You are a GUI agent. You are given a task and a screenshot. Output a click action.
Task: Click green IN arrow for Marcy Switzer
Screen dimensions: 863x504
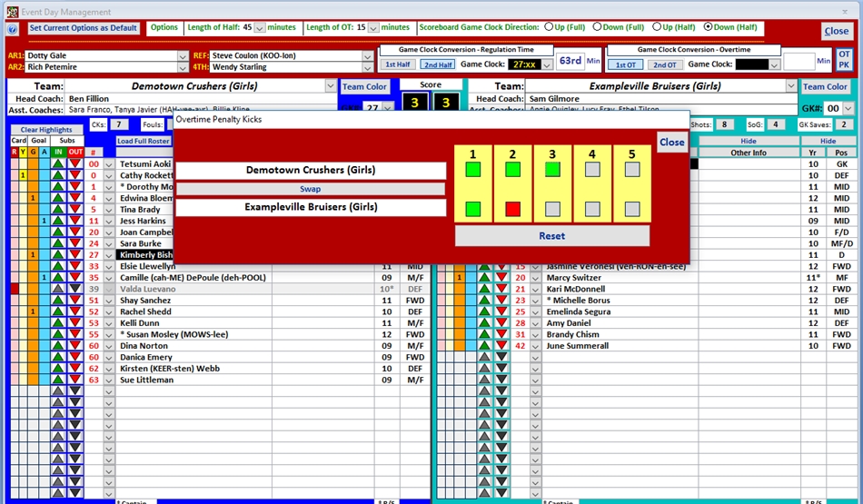[x=484, y=277]
